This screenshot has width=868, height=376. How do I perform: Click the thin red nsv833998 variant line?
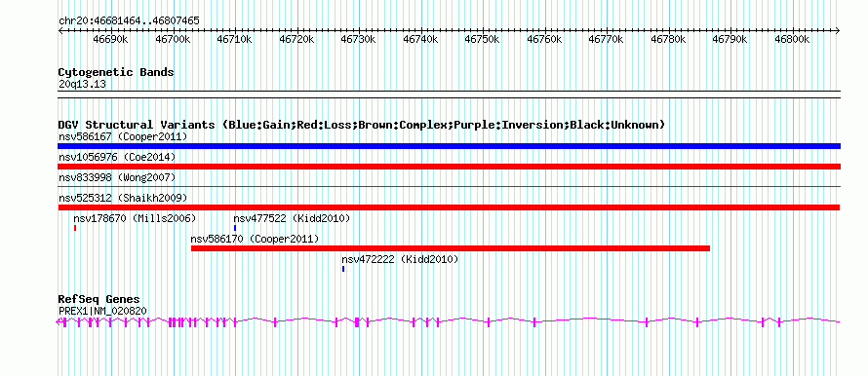(449, 187)
